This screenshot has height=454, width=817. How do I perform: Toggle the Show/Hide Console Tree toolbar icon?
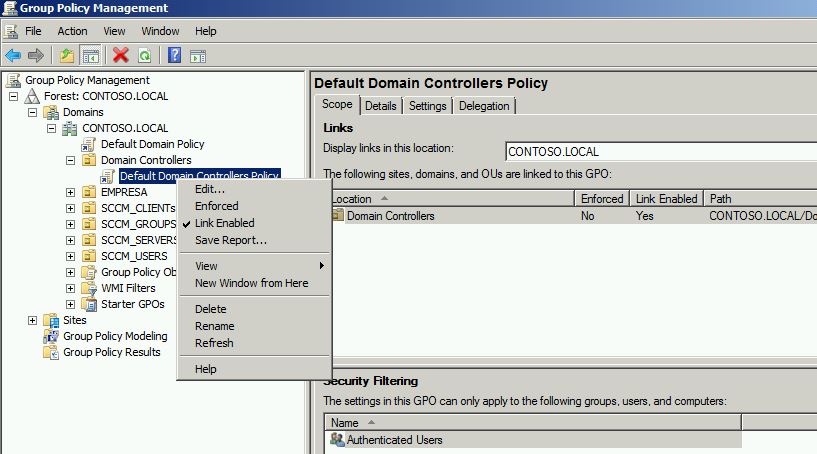tap(90, 56)
